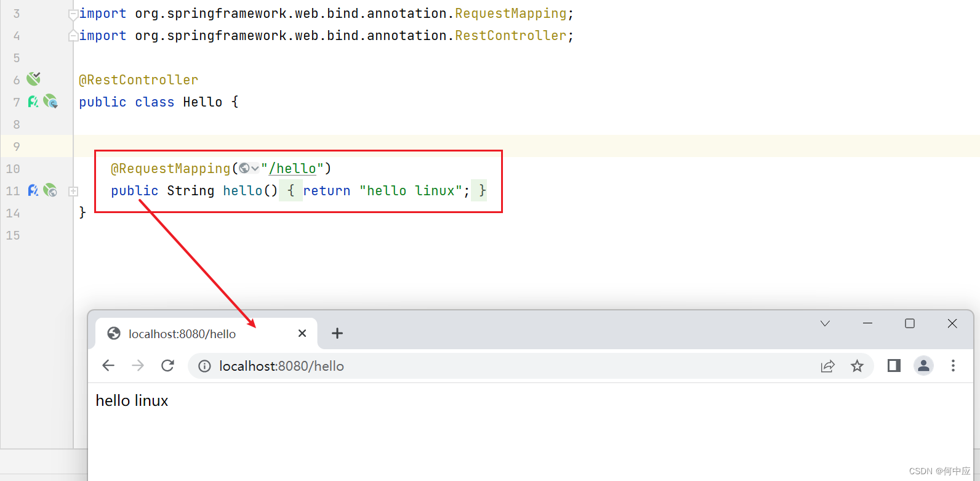Expand the folded hello() method on line 11
The height and width of the screenshot is (481, 980).
(x=73, y=191)
